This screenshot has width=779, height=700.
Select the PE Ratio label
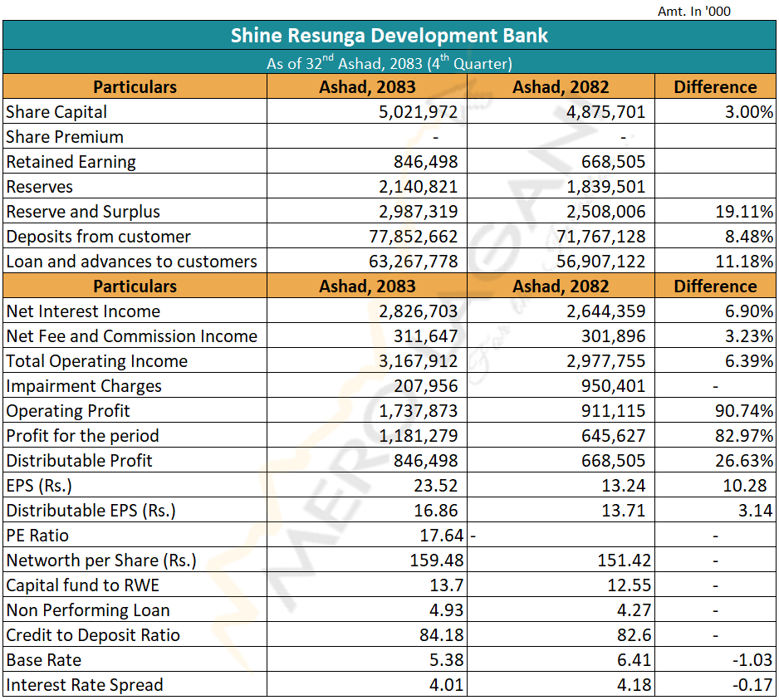coord(37,535)
